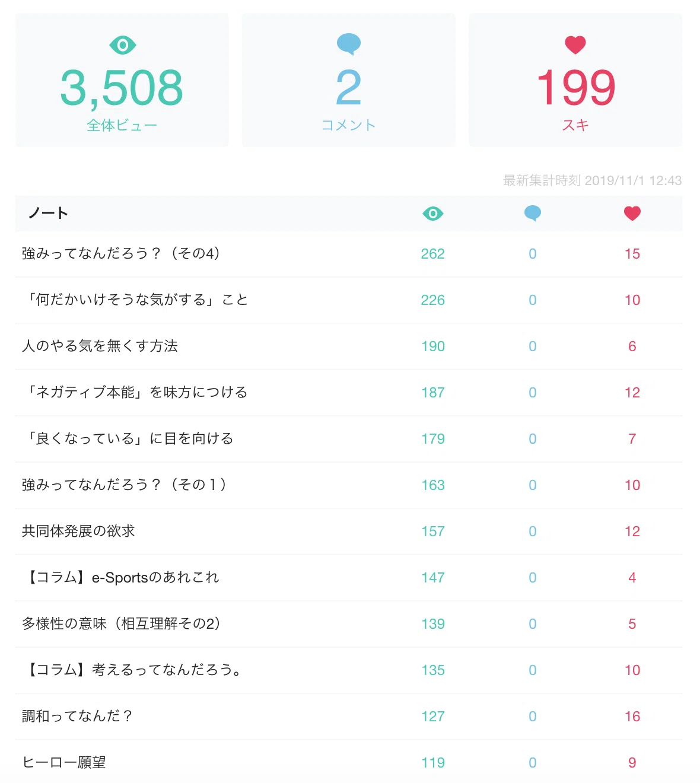Screen dimensions: 700x783
Task: Open the note ヒーロー願望
Action: pos(64,762)
